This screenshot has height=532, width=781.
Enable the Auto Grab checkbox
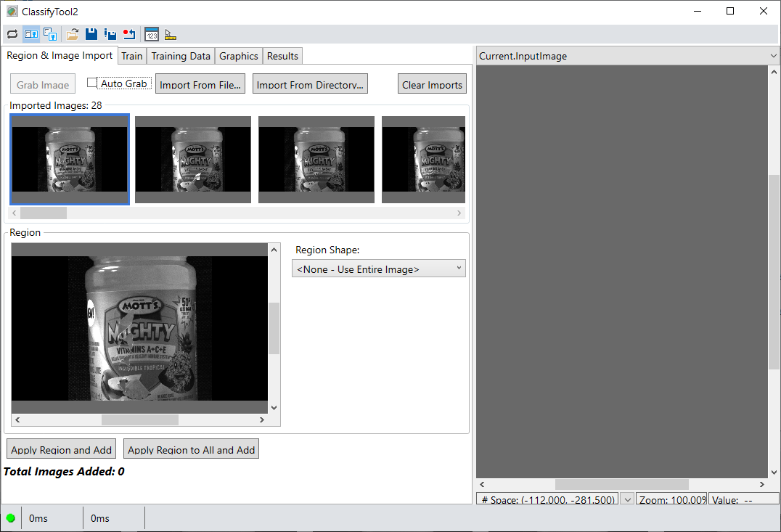pos(93,83)
